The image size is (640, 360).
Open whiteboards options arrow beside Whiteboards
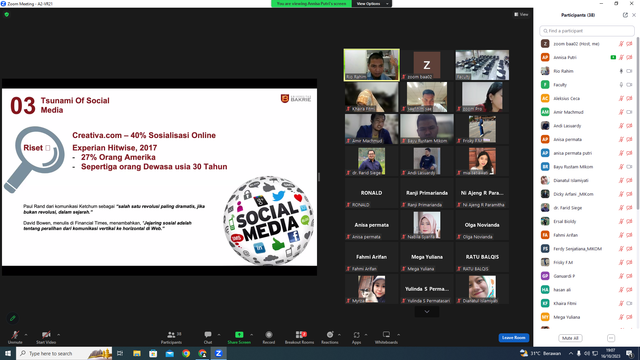pyautogui.click(x=398, y=335)
